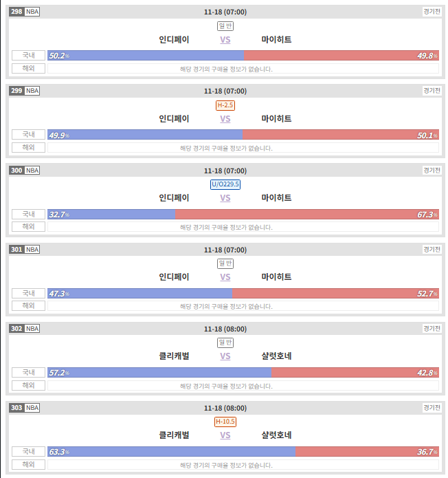Click the 303 NBA game badge
The height and width of the screenshot is (478, 448).
(24, 408)
